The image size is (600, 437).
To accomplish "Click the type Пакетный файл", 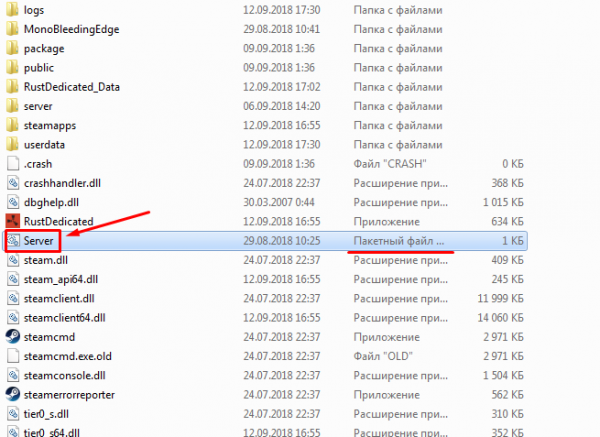I will point(399,241).
